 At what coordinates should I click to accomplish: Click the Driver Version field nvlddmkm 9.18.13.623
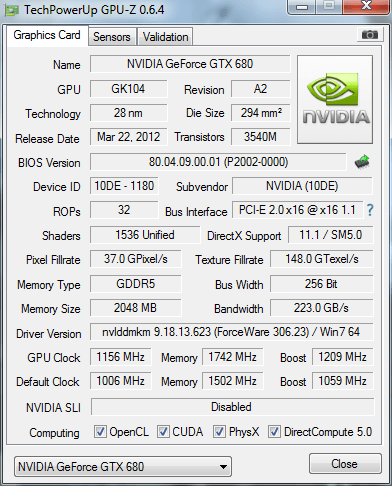click(x=231, y=332)
